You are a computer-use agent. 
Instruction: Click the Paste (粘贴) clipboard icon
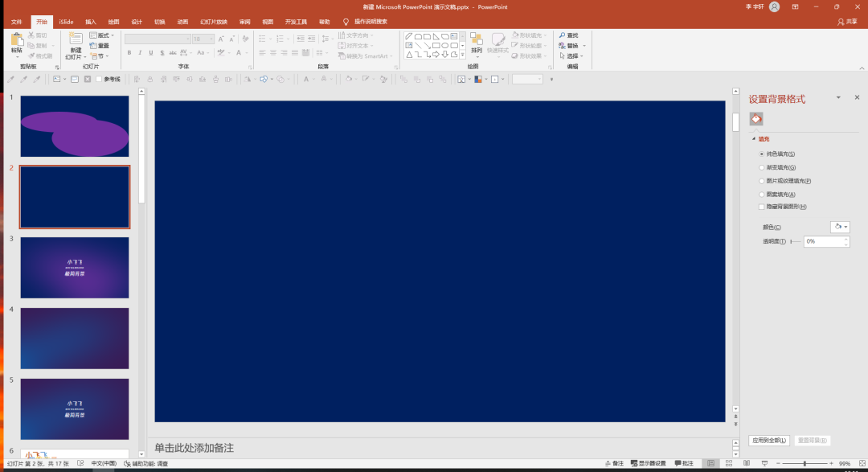pos(17,40)
